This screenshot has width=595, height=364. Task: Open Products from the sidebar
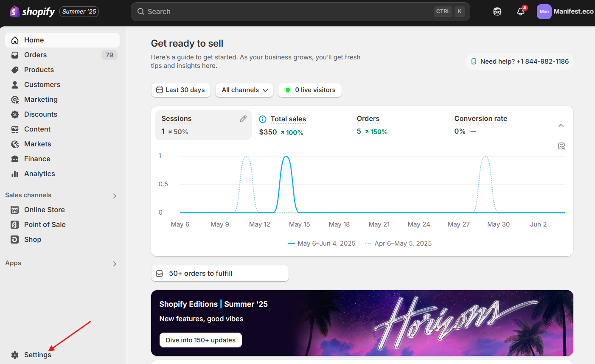click(x=39, y=70)
